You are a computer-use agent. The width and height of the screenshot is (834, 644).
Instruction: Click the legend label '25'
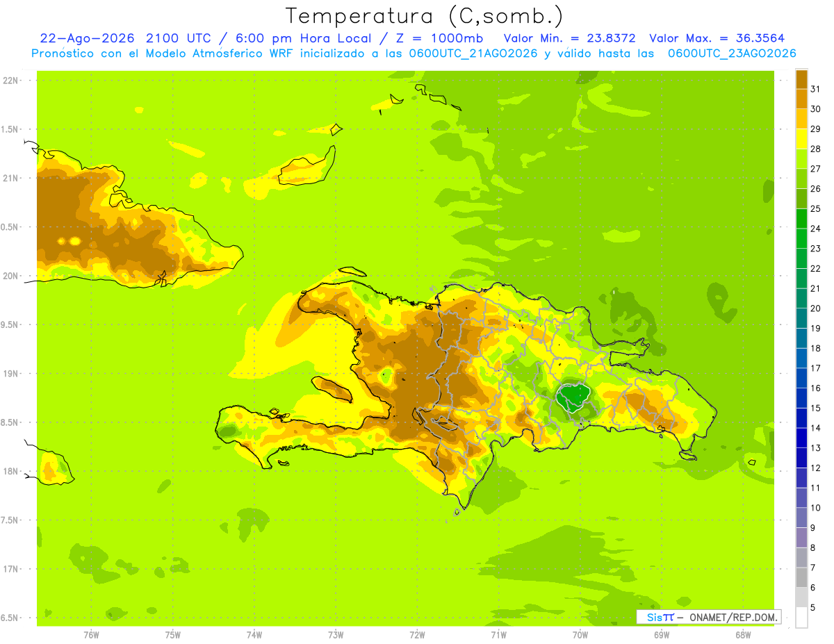tap(815, 208)
